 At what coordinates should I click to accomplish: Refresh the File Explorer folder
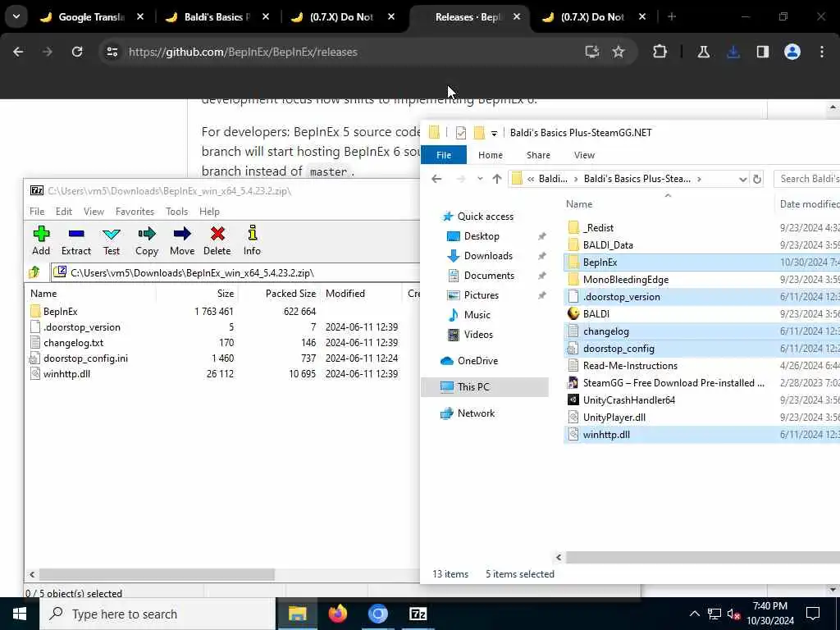[757, 179]
